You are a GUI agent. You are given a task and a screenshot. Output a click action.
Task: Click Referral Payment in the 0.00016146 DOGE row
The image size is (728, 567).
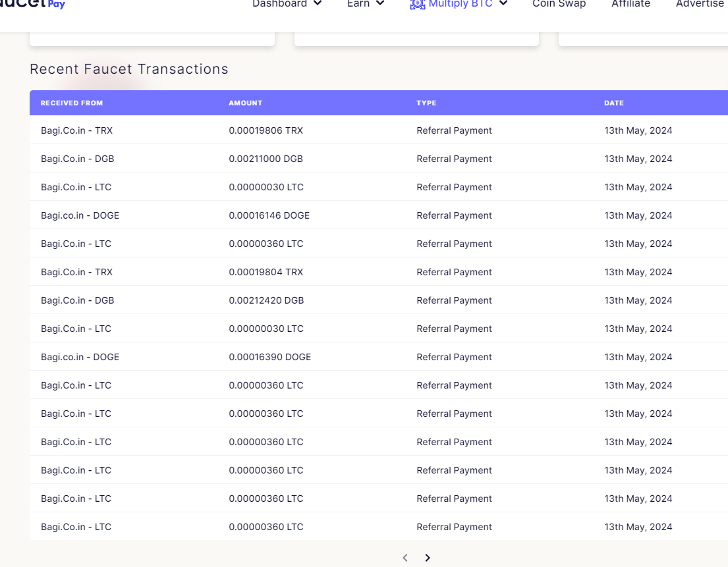tap(454, 215)
